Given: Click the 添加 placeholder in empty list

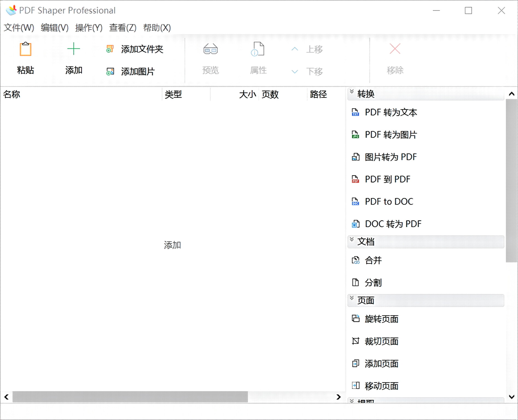Looking at the screenshot, I should pyautogui.click(x=173, y=245).
